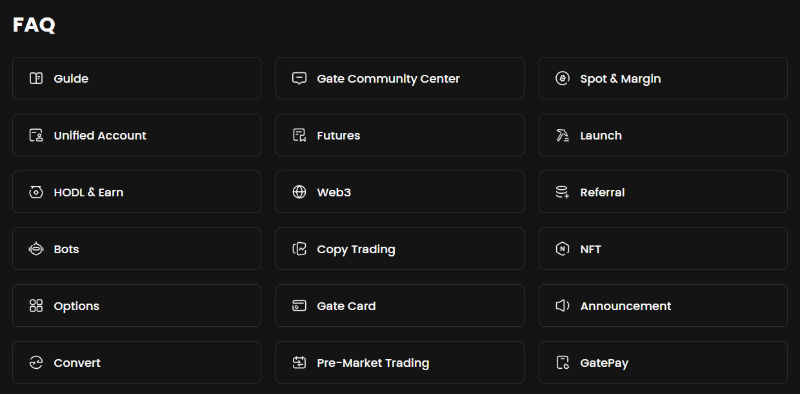Open Gate Community Center FAQ
Image resolution: width=800 pixels, height=394 pixels.
tap(400, 78)
